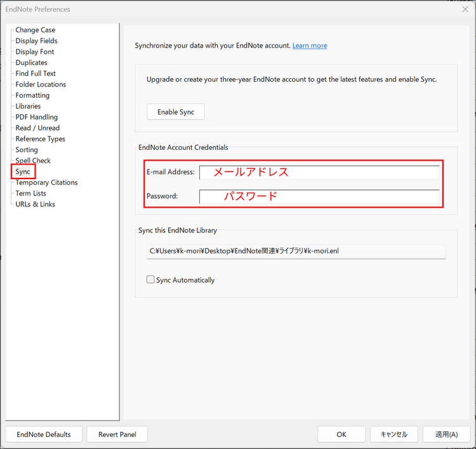The height and width of the screenshot is (449, 476).
Task: Click the Password input field
Action: tap(319, 196)
